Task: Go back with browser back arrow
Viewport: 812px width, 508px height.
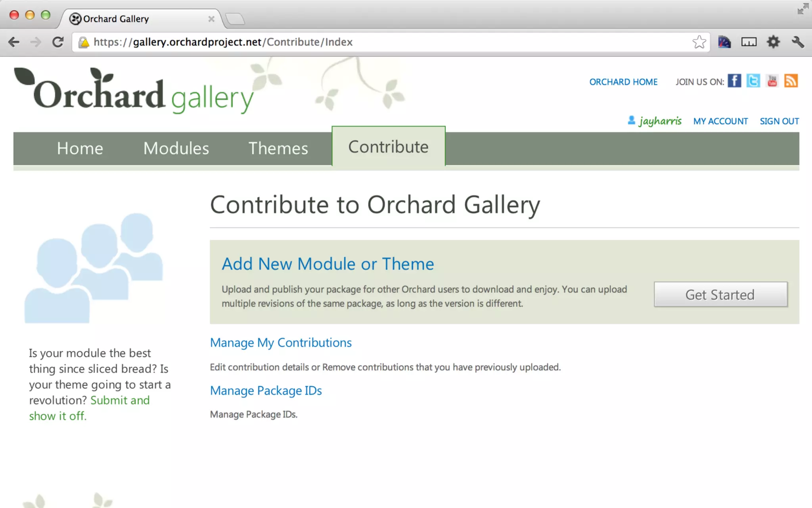Action: (14, 42)
